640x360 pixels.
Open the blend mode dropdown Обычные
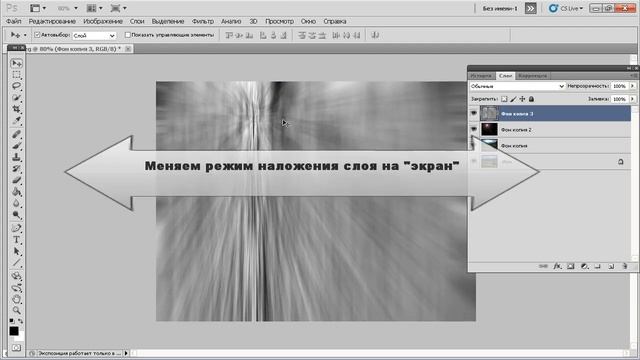pos(517,86)
